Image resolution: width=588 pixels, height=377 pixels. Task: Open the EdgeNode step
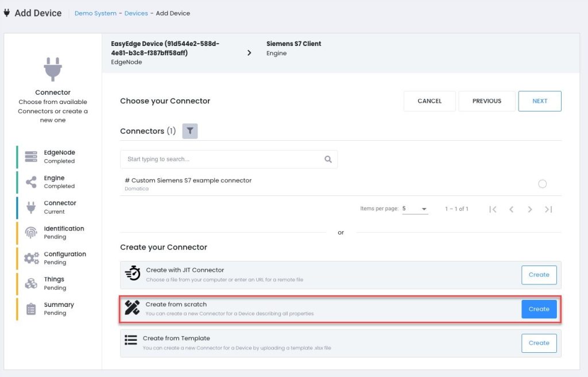pyautogui.click(x=52, y=156)
